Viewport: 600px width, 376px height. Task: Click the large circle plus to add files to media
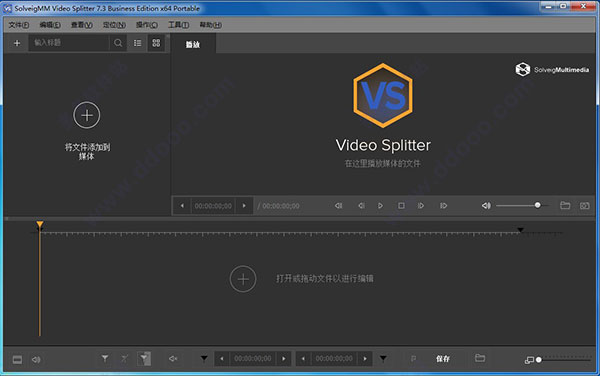pyautogui.click(x=87, y=115)
